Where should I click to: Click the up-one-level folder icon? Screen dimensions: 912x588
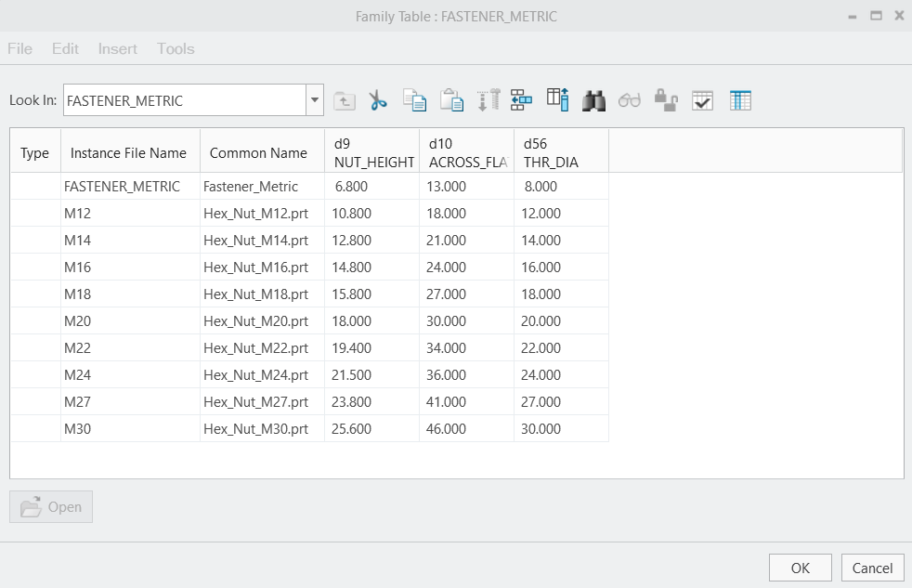point(345,99)
